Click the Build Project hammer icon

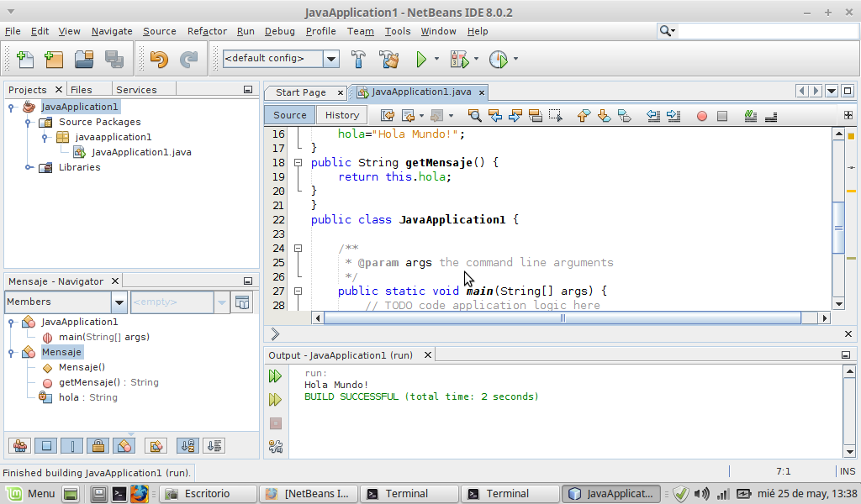pos(358,59)
